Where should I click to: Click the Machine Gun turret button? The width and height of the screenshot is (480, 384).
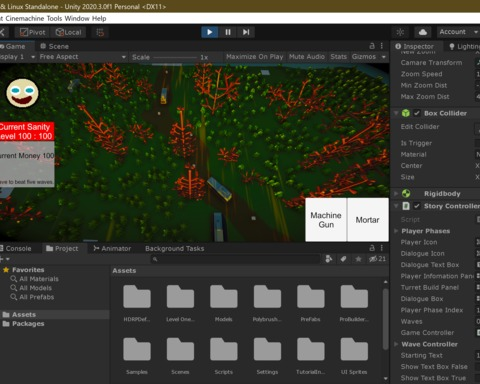[x=326, y=220]
